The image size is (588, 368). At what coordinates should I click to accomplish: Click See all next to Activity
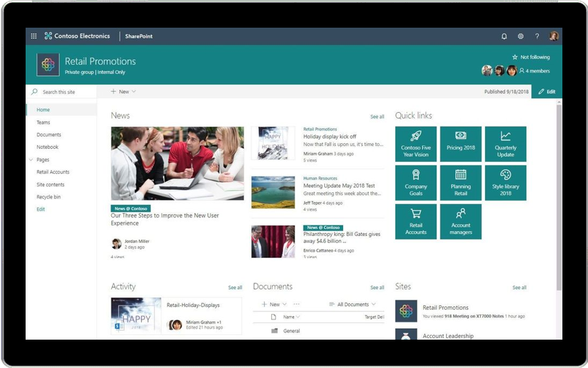(235, 288)
